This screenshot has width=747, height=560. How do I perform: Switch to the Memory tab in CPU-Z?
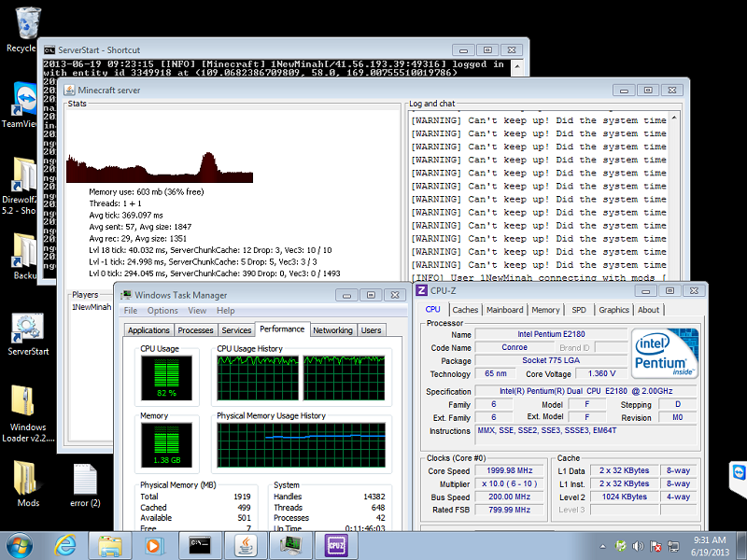pyautogui.click(x=545, y=310)
